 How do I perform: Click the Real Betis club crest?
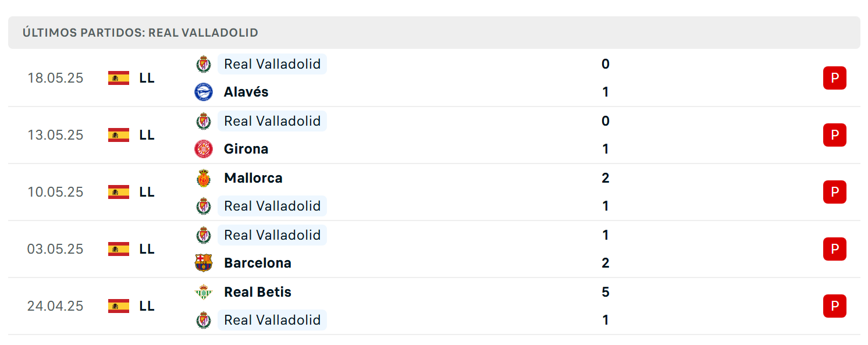point(204,292)
